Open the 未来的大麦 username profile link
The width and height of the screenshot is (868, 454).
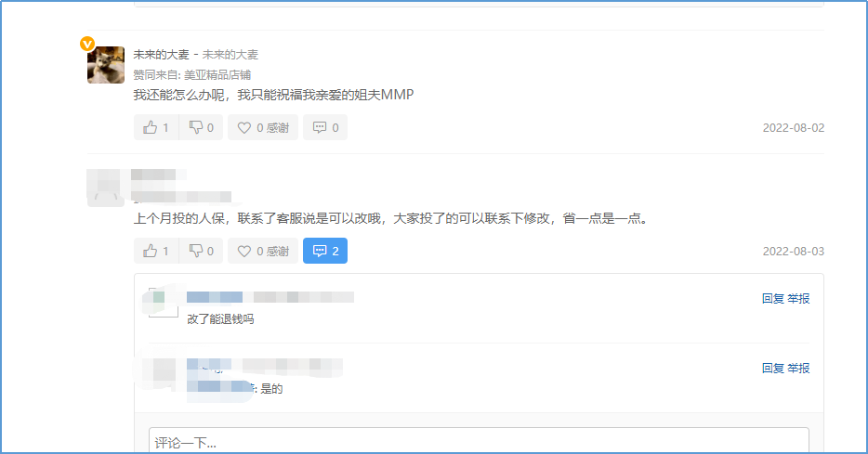(x=160, y=55)
